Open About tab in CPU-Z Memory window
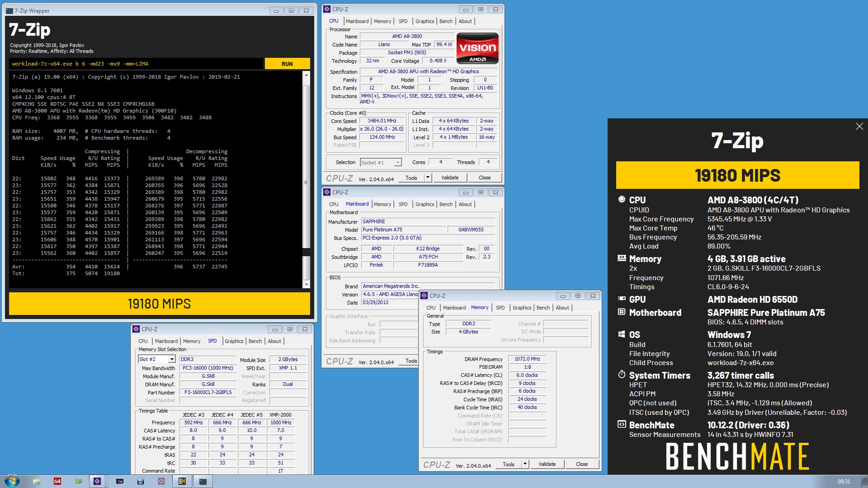The height and width of the screenshot is (488, 868). (562, 308)
